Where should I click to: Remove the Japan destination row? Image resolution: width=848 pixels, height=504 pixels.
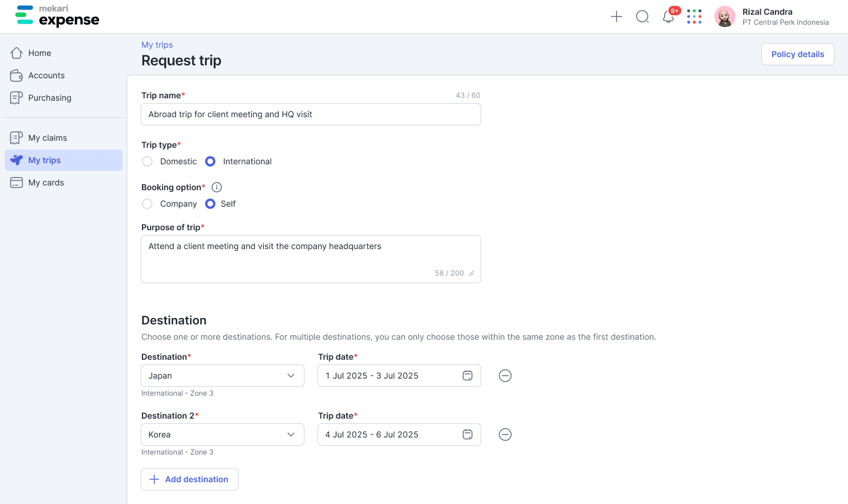[x=505, y=376]
